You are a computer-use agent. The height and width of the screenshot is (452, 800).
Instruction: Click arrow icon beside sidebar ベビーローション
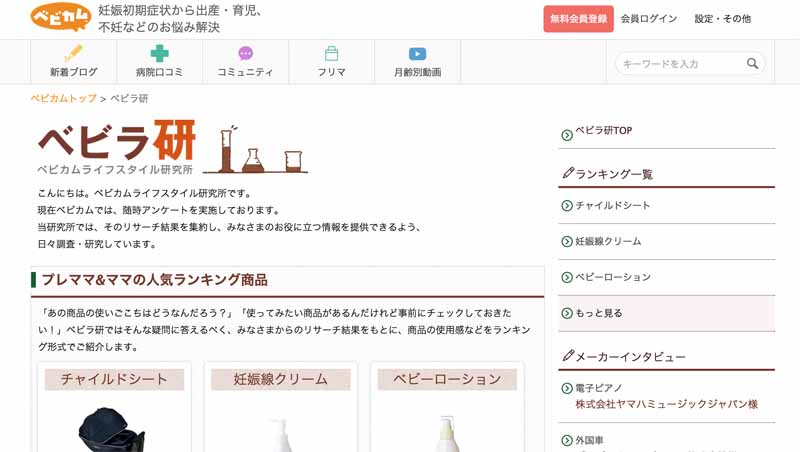[x=567, y=277]
